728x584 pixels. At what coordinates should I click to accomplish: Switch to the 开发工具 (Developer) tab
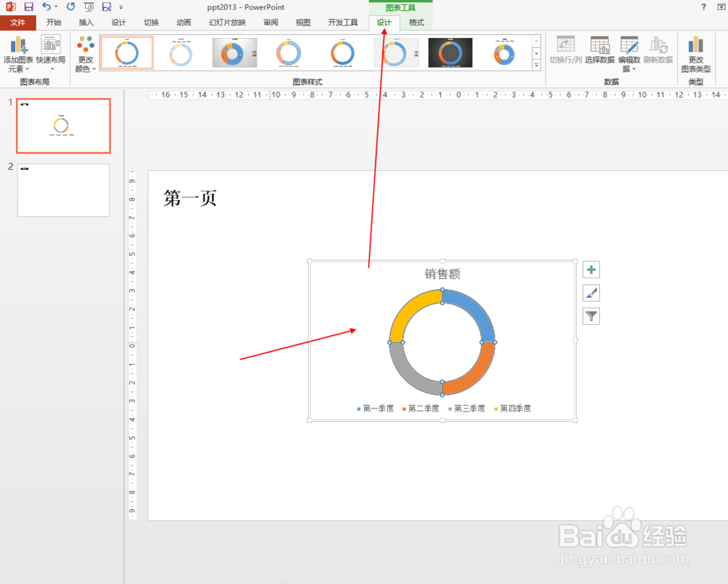coord(343,22)
